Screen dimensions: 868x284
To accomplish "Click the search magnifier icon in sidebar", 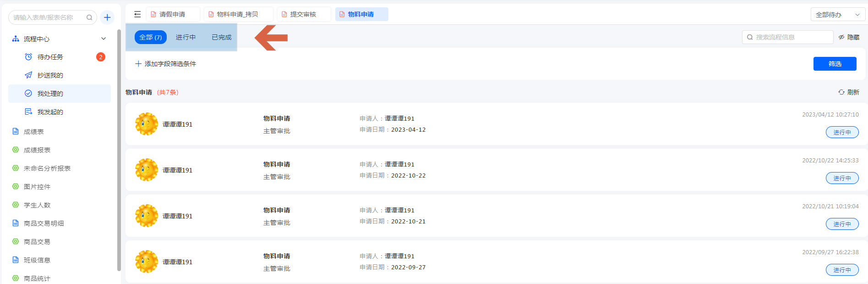I will (x=89, y=17).
